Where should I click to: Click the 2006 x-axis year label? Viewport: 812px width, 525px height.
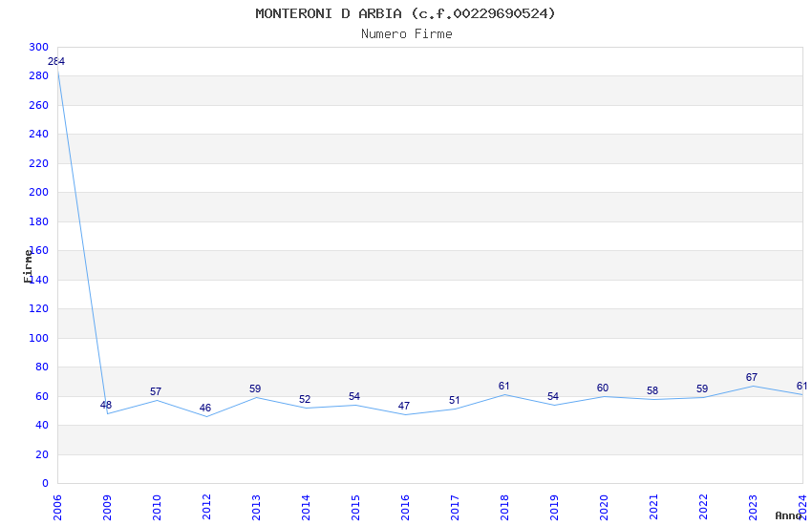(57, 508)
